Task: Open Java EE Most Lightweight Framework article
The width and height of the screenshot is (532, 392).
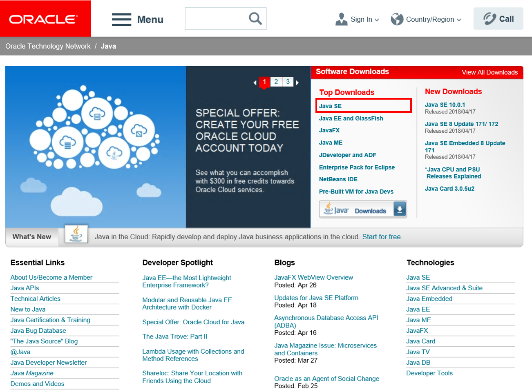Action: pos(187,281)
